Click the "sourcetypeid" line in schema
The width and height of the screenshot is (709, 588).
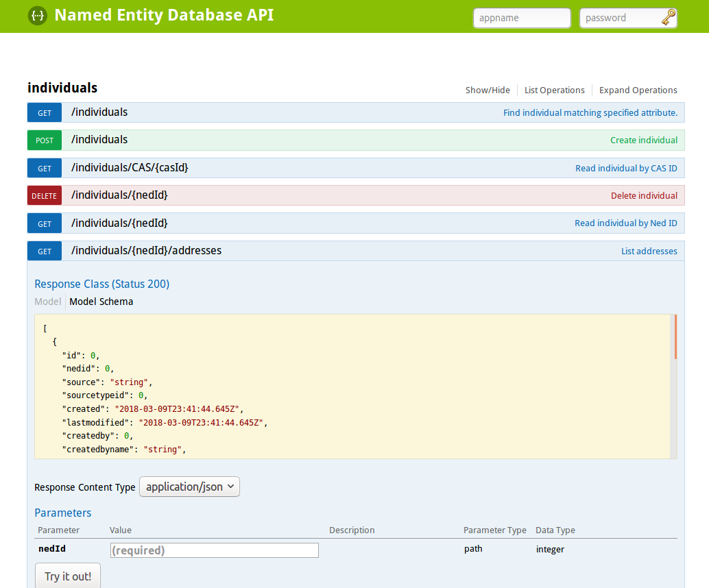click(x=105, y=395)
